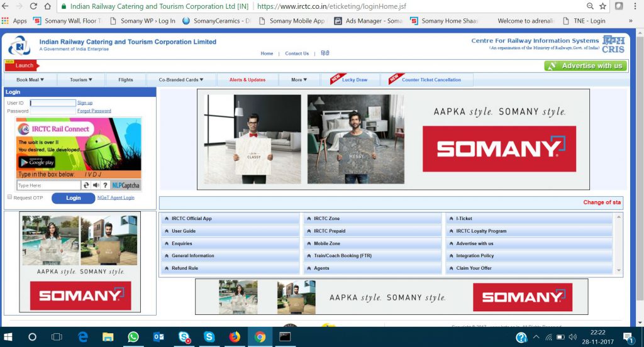This screenshot has width=644, height=347.
Task: Expand the Book Meal dropdown menu
Action: click(30, 80)
